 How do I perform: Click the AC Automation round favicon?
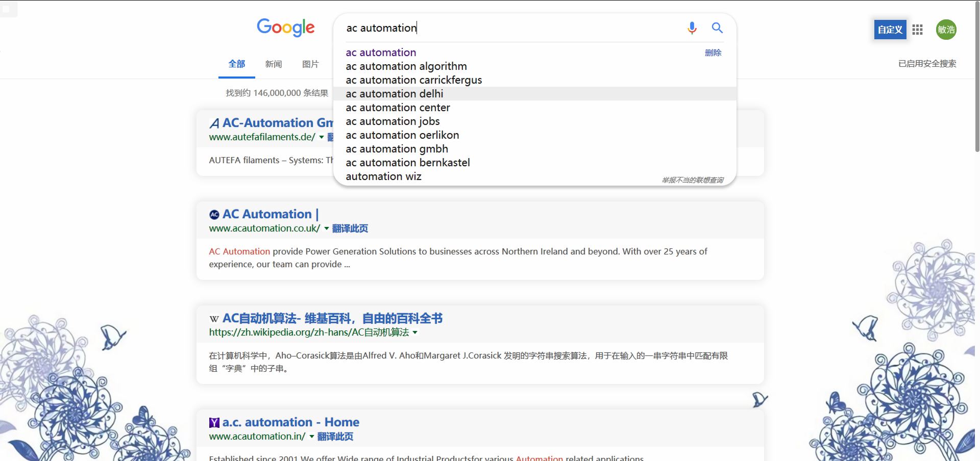click(214, 215)
